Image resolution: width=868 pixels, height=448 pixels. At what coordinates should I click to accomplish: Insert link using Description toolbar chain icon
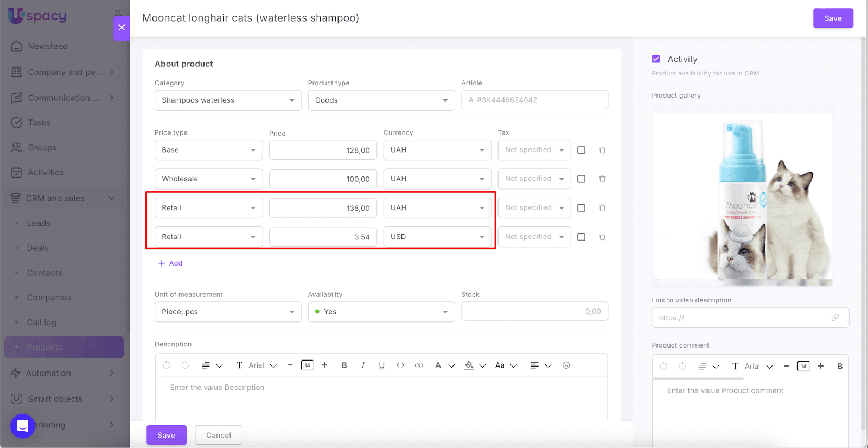(x=419, y=365)
